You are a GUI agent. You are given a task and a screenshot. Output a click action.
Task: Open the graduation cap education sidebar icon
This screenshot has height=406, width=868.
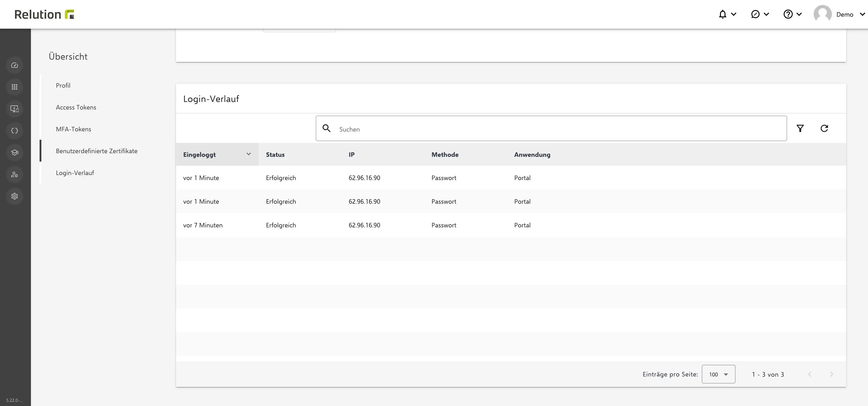[x=15, y=152]
